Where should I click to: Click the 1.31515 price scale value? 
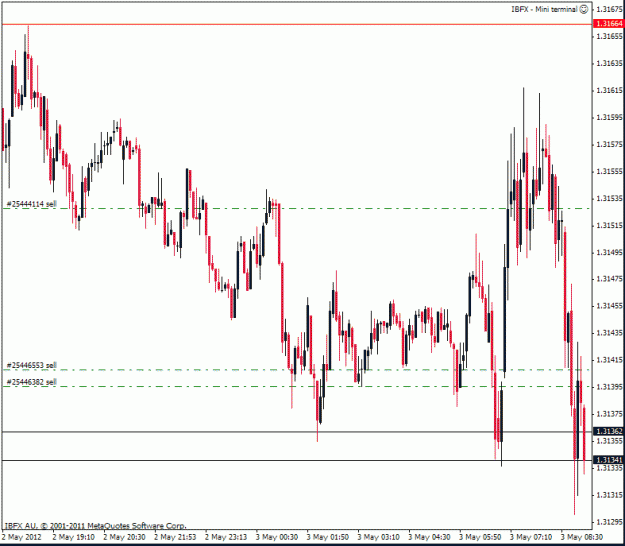tap(609, 226)
